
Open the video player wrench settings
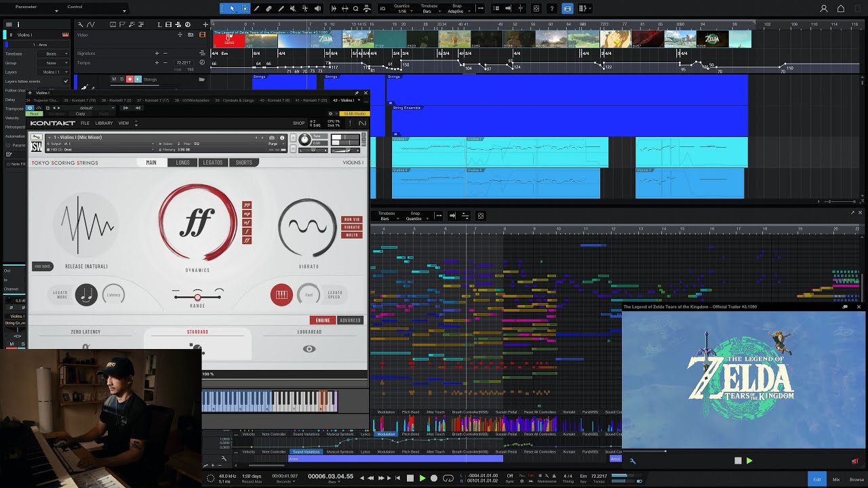[633, 461]
